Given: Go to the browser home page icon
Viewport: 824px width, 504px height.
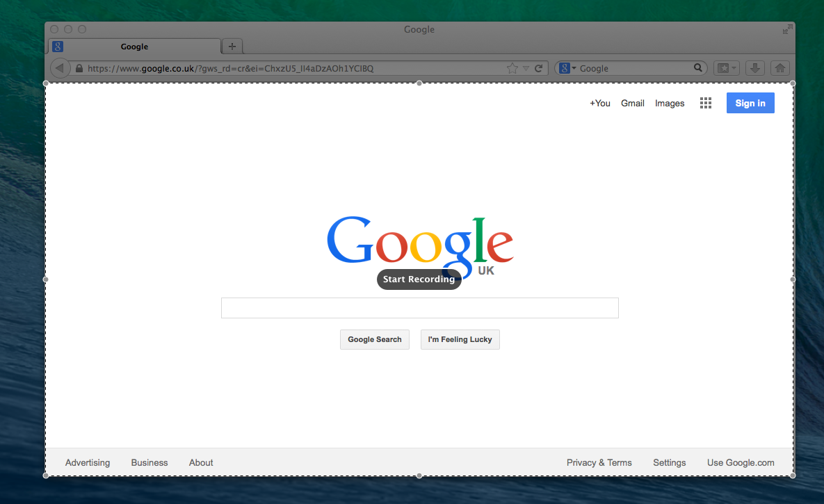Looking at the screenshot, I should (x=780, y=68).
